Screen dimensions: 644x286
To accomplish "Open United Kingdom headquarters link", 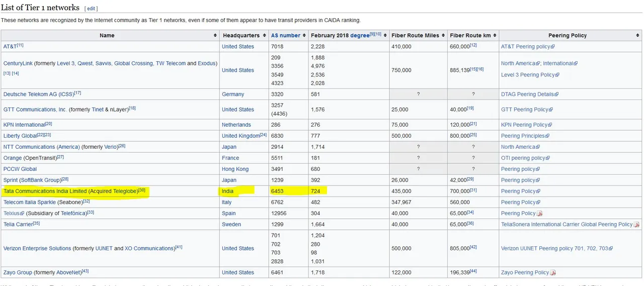I will pyautogui.click(x=240, y=136).
